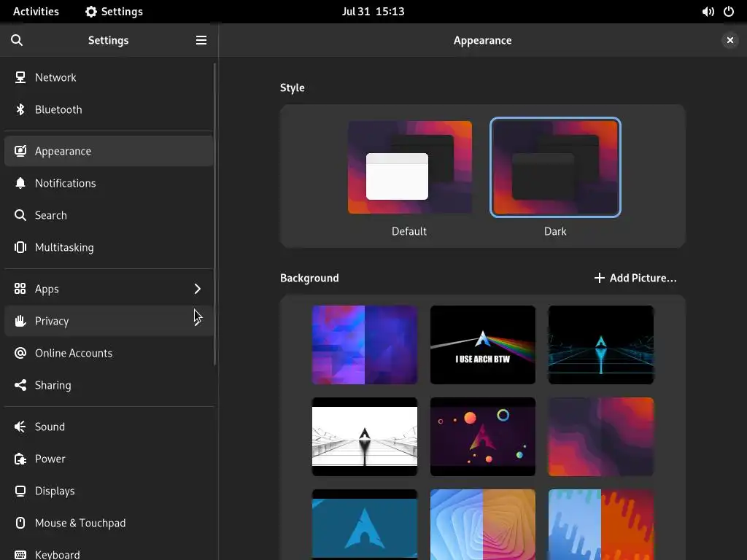This screenshot has width=747, height=560.
Task: Click the Power battery icon in sidebar
Action: click(20, 459)
